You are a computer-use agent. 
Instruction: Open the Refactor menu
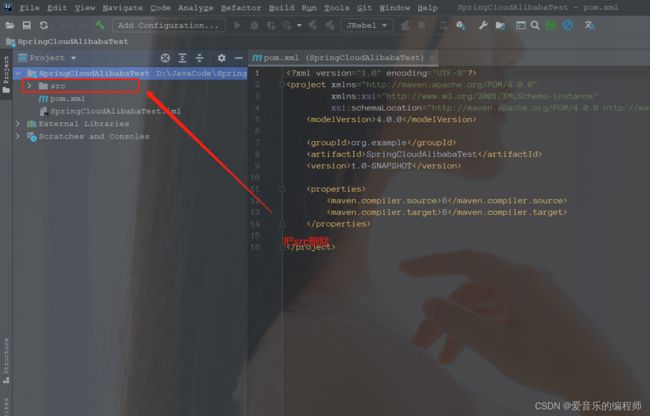tap(241, 7)
